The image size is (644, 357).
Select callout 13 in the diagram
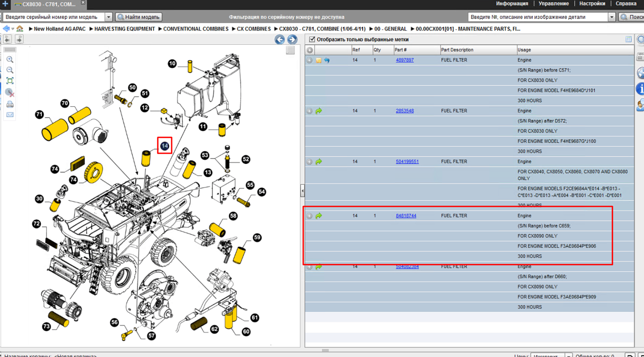point(208,172)
